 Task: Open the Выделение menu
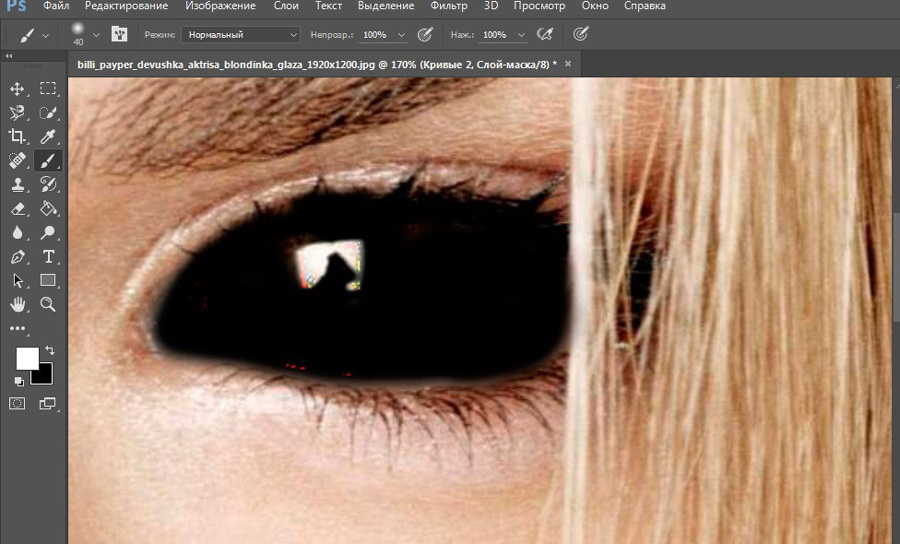click(386, 6)
